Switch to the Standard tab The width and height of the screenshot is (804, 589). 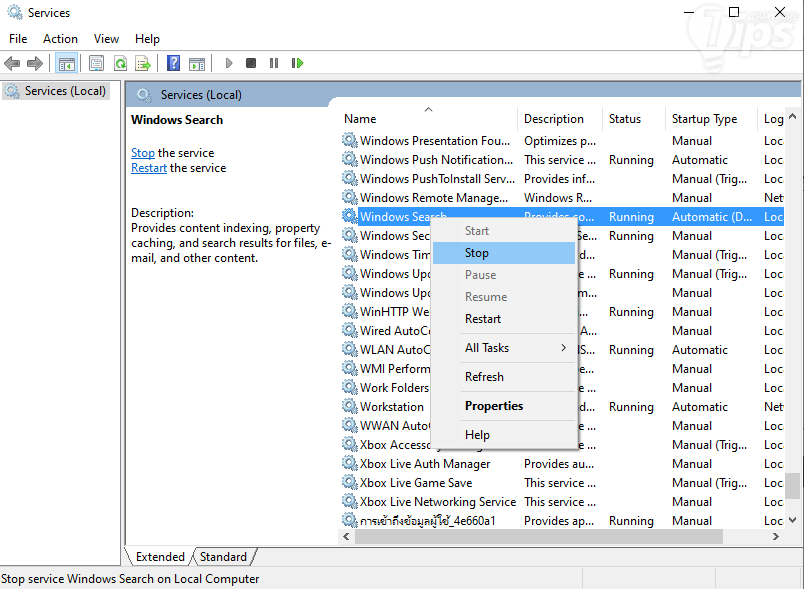point(223,557)
